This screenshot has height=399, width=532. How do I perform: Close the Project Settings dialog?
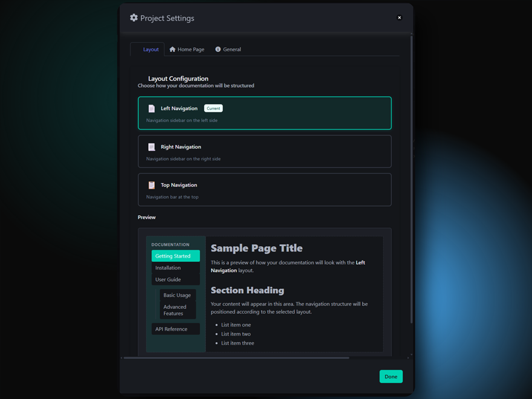[x=399, y=18]
